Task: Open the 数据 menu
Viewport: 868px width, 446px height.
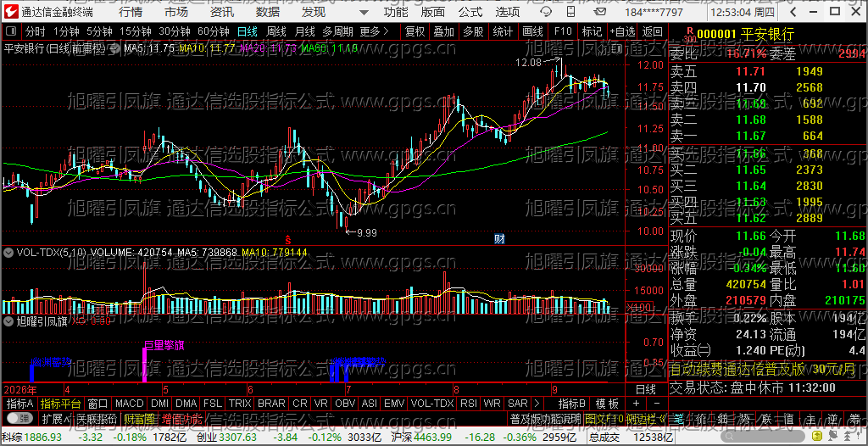Action: 267,12
